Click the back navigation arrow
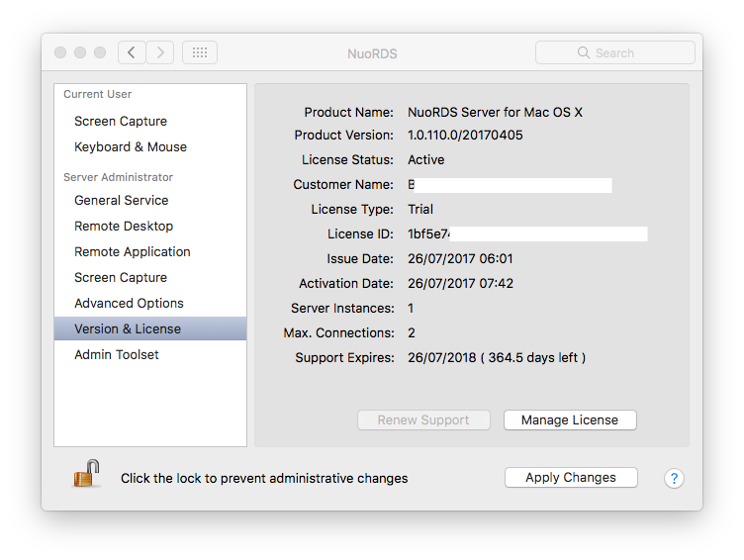This screenshot has width=744, height=560. pyautogui.click(x=132, y=52)
